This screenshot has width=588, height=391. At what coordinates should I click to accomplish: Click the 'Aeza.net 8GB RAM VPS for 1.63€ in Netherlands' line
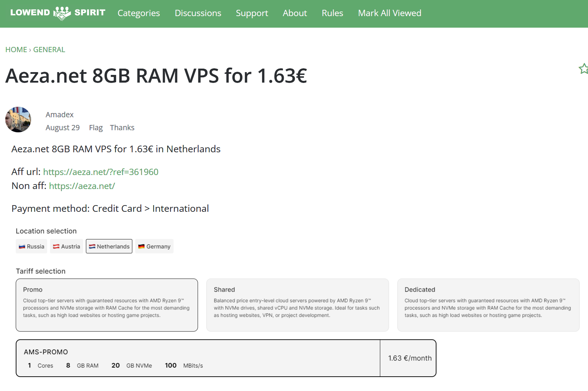pos(116,149)
